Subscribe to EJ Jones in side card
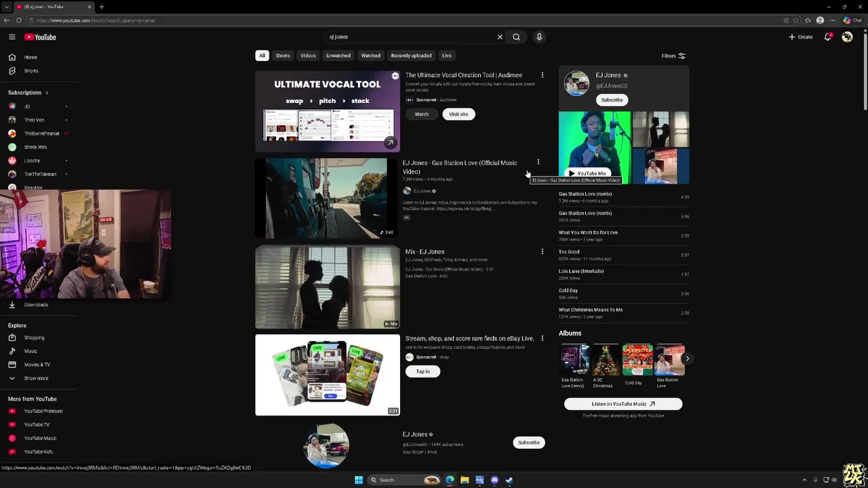The width and height of the screenshot is (868, 488). [x=612, y=100]
